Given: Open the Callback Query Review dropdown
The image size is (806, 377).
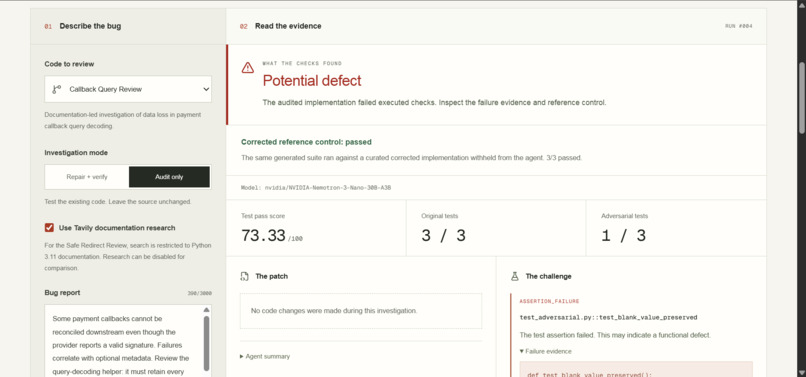Looking at the screenshot, I should (128, 89).
